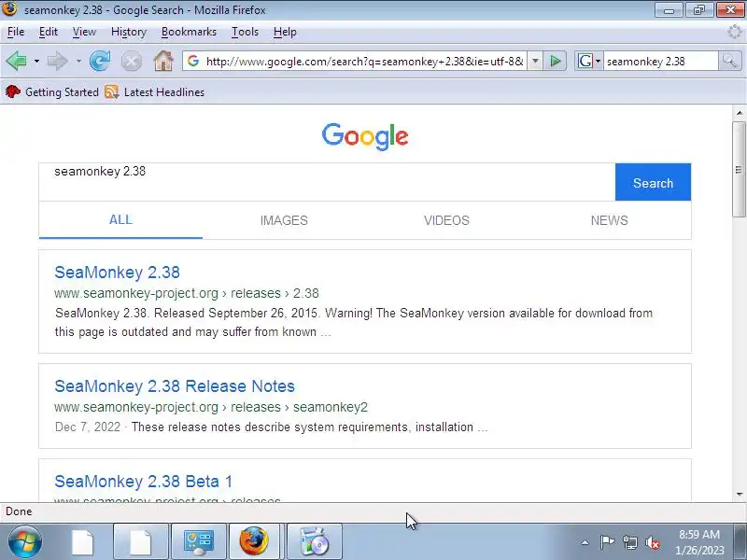Click the green Go arrow button
Screen dimensions: 747x560
click(x=556, y=61)
